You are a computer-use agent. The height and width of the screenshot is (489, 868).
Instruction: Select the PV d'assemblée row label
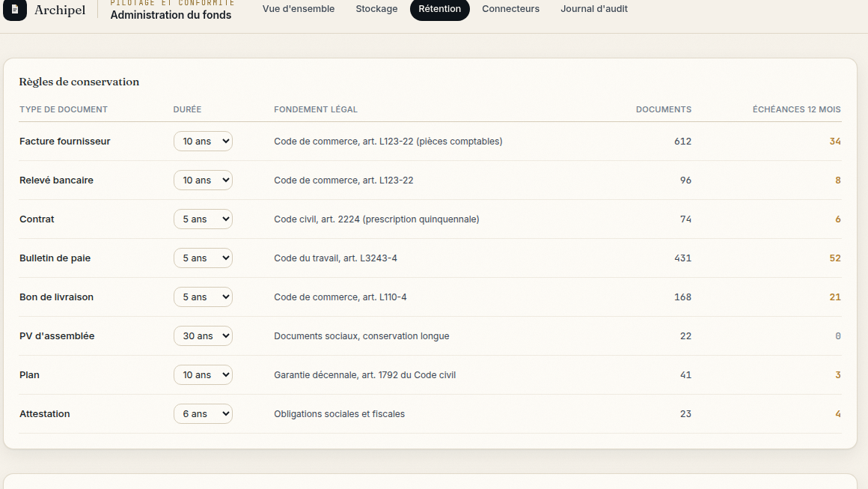tap(57, 336)
